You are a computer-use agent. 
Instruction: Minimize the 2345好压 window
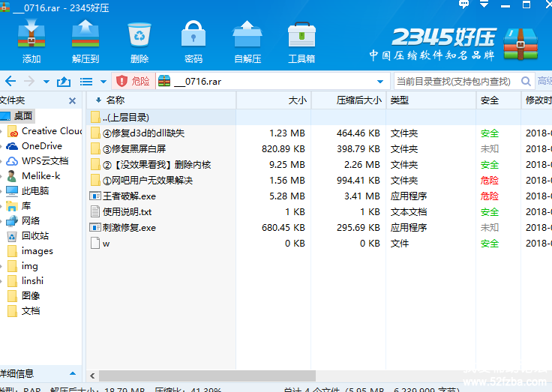click(505, 5)
